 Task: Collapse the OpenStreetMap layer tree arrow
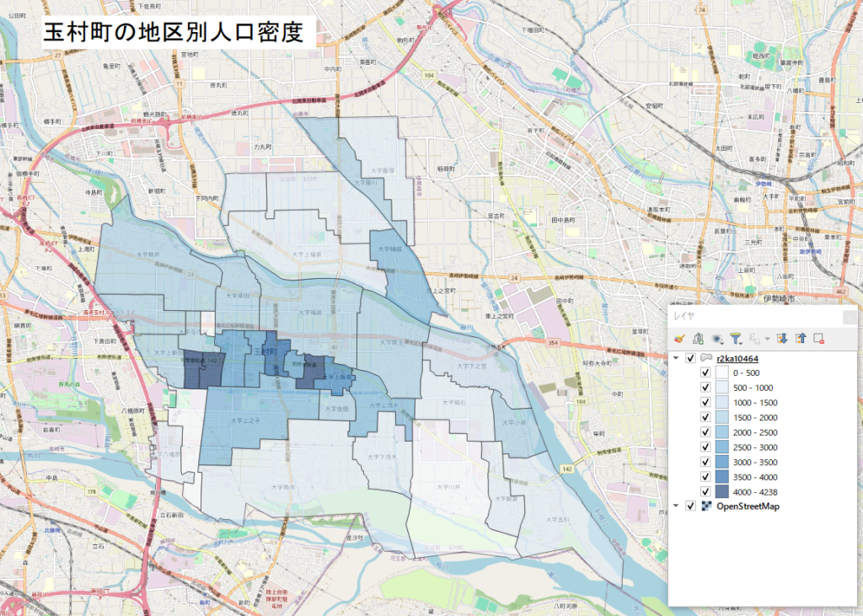click(x=677, y=506)
